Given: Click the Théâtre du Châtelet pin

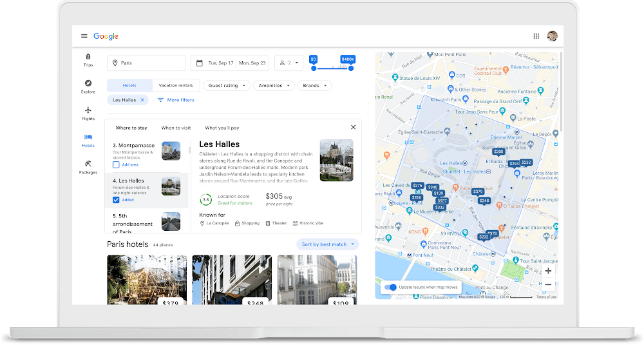Looking at the screenshot, I should pos(476,268).
